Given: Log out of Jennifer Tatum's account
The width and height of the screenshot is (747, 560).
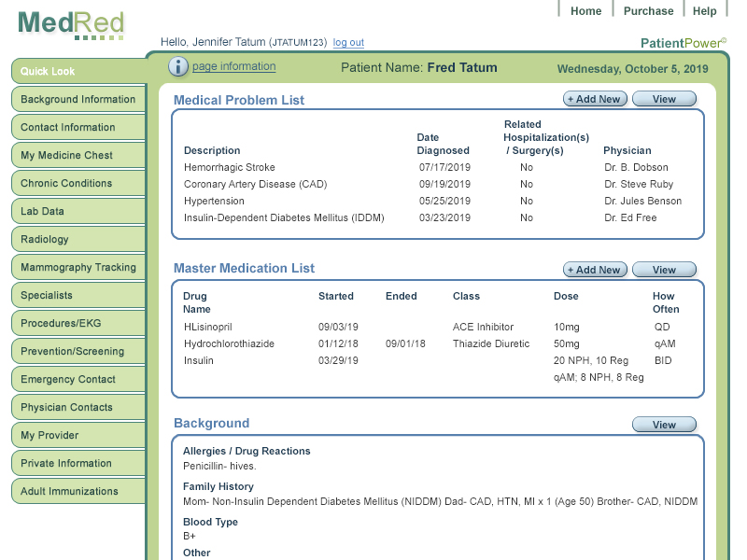Looking at the screenshot, I should (x=348, y=42).
